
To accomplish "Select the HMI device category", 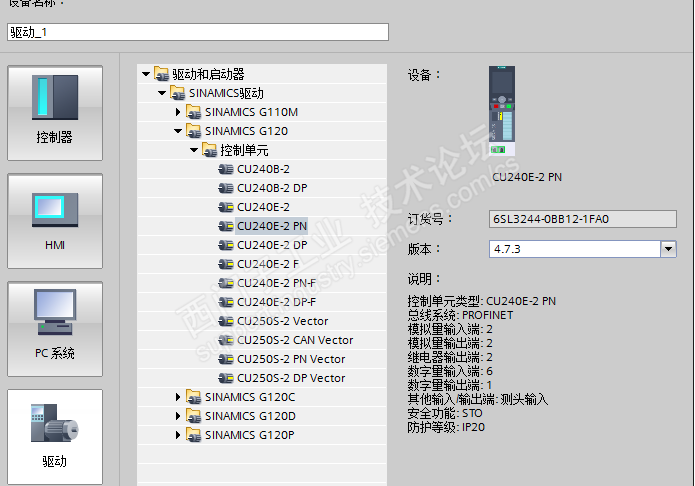I will [x=55, y=221].
